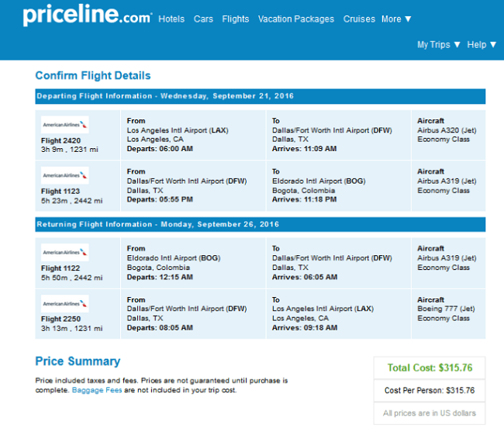The height and width of the screenshot is (435, 504).
Task: Click the priceline.com logo
Action: (88, 15)
